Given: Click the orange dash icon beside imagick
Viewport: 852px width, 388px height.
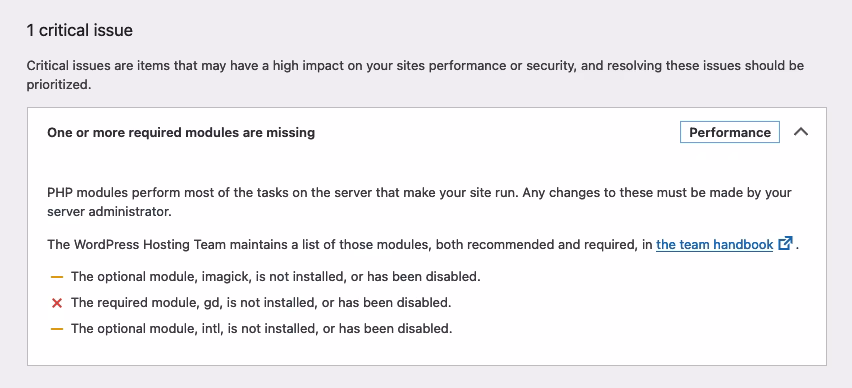Looking at the screenshot, I should pos(57,277).
